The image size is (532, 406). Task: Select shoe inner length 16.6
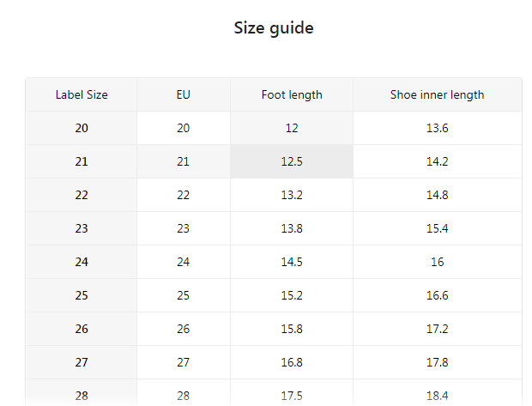[x=437, y=295]
